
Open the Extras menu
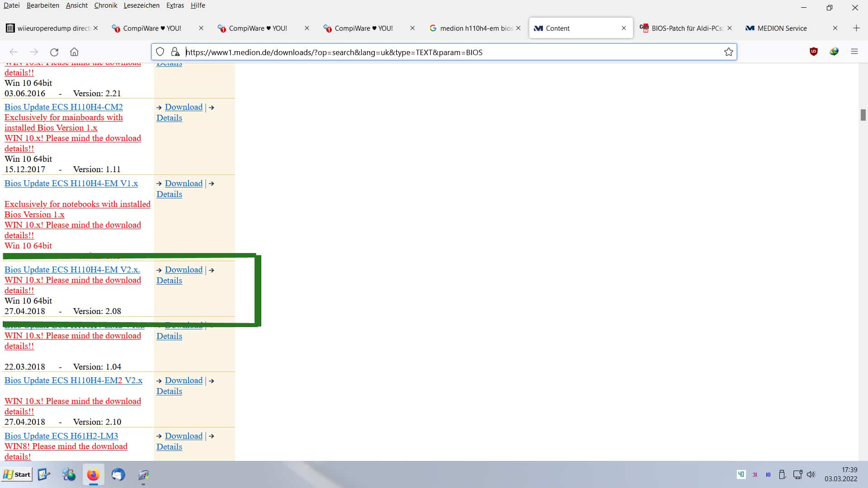tap(175, 5)
